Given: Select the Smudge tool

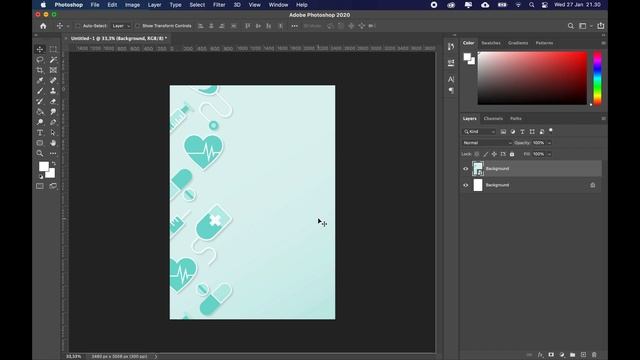Looking at the screenshot, I should pyautogui.click(x=53, y=112).
